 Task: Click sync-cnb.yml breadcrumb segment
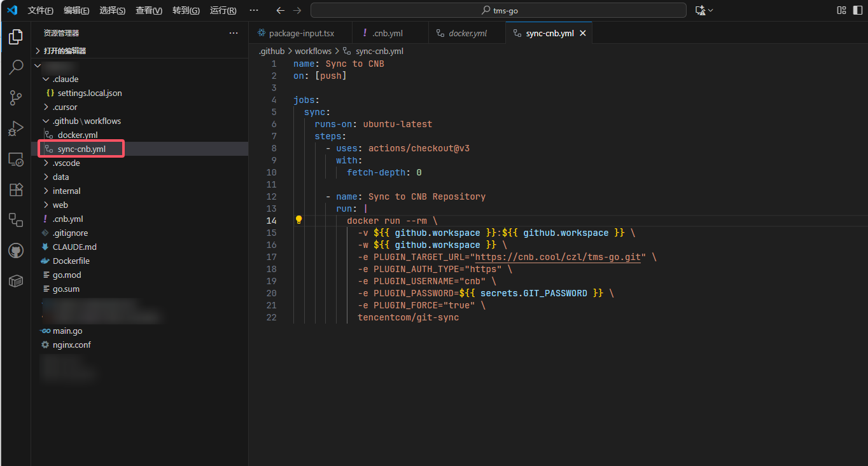pyautogui.click(x=379, y=51)
